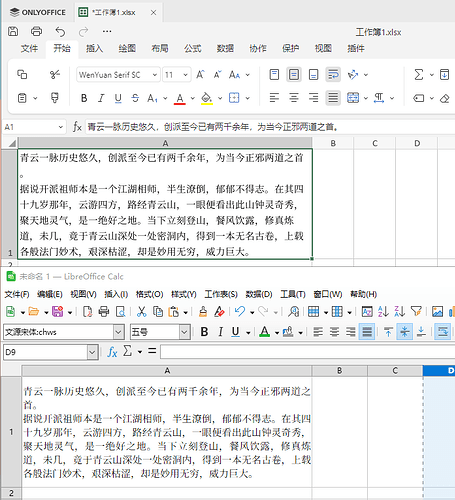Open the 文件 tab in ONLYOFFICE
Screen dimensions: 455x500
(x=29, y=48)
